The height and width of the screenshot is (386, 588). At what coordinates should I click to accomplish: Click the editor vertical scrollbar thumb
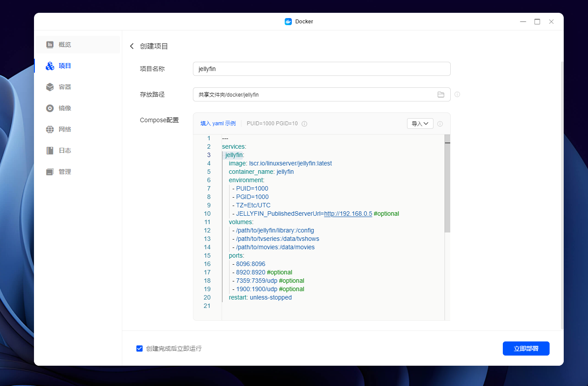pyautogui.click(x=447, y=184)
